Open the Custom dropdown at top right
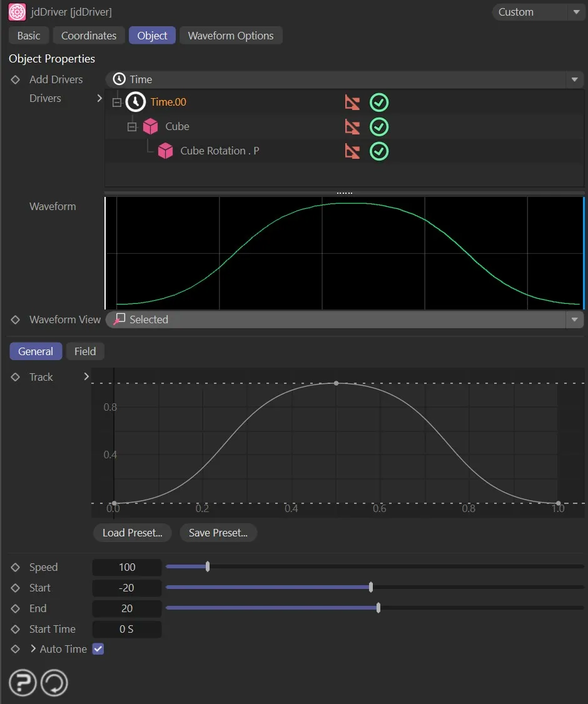The height and width of the screenshot is (704, 588). [577, 12]
